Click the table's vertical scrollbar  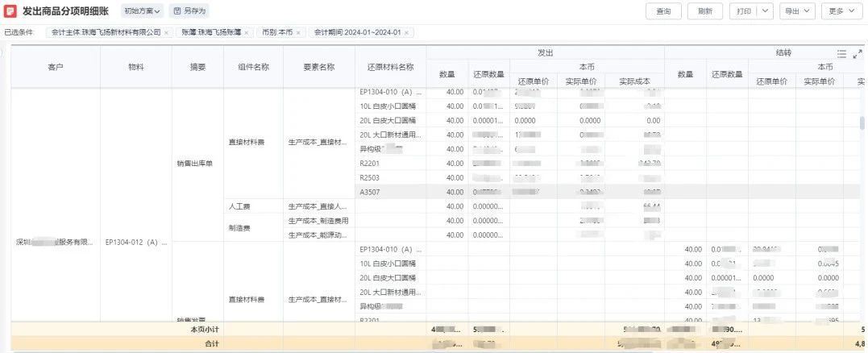(862, 123)
